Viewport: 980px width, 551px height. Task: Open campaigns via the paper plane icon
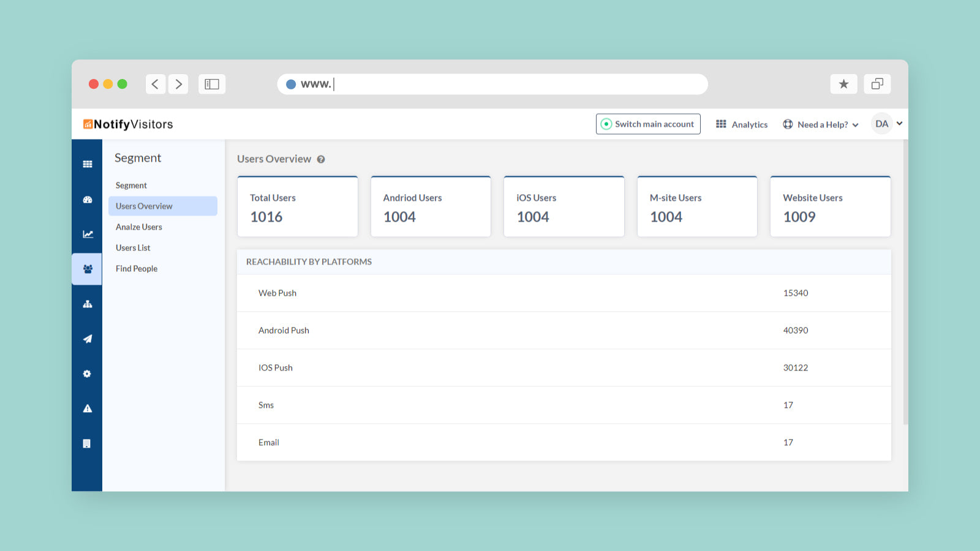click(87, 339)
